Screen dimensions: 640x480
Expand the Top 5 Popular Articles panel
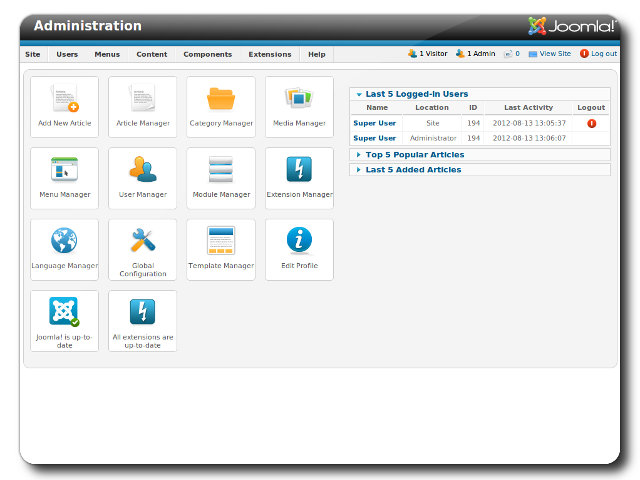point(414,155)
